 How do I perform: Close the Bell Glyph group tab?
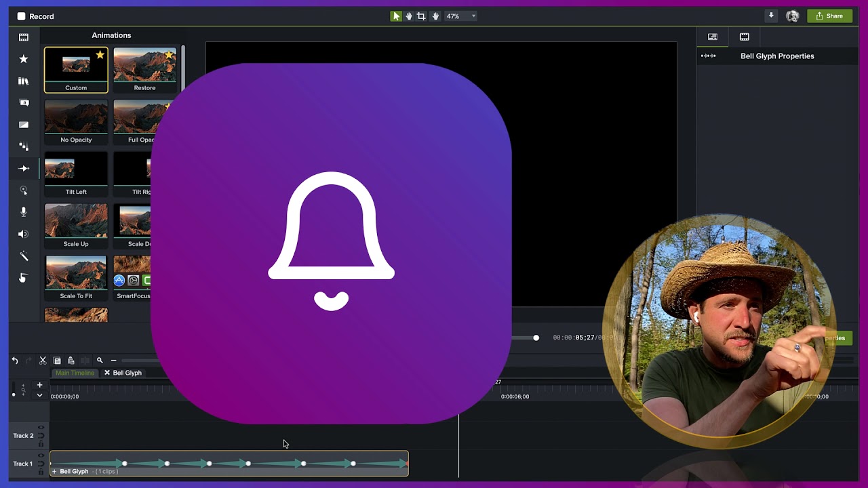coord(106,373)
